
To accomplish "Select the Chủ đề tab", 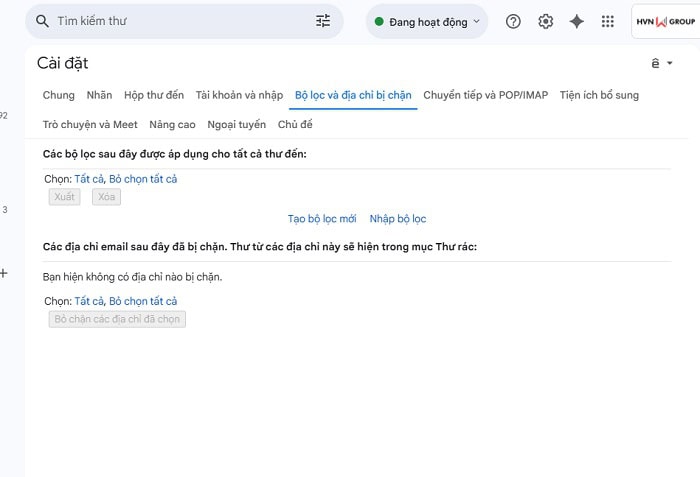I will (x=295, y=124).
